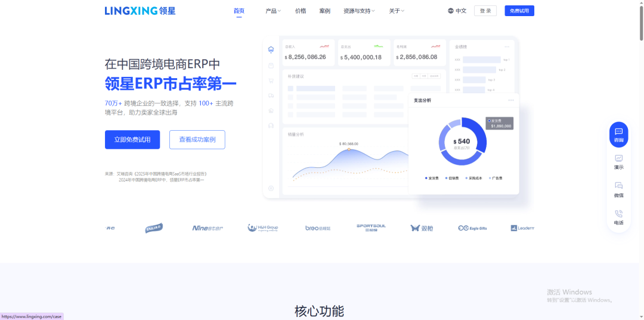Click the $540 center value in donut

pyautogui.click(x=462, y=141)
